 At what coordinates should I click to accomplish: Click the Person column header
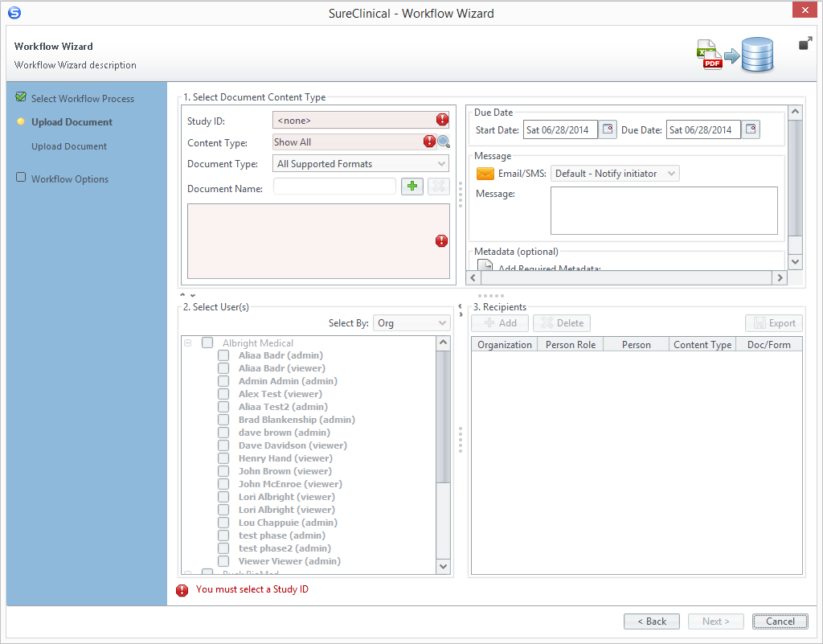click(637, 344)
